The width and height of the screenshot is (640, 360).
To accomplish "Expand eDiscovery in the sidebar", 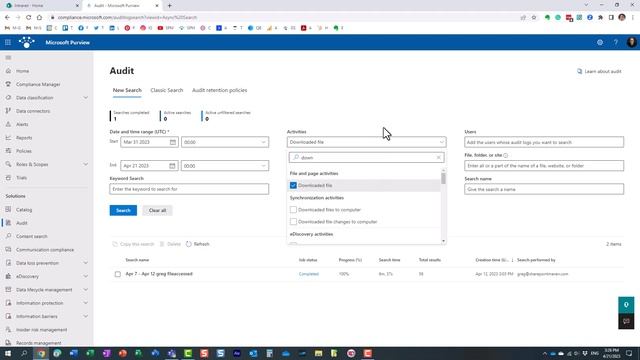I will pos(86,276).
